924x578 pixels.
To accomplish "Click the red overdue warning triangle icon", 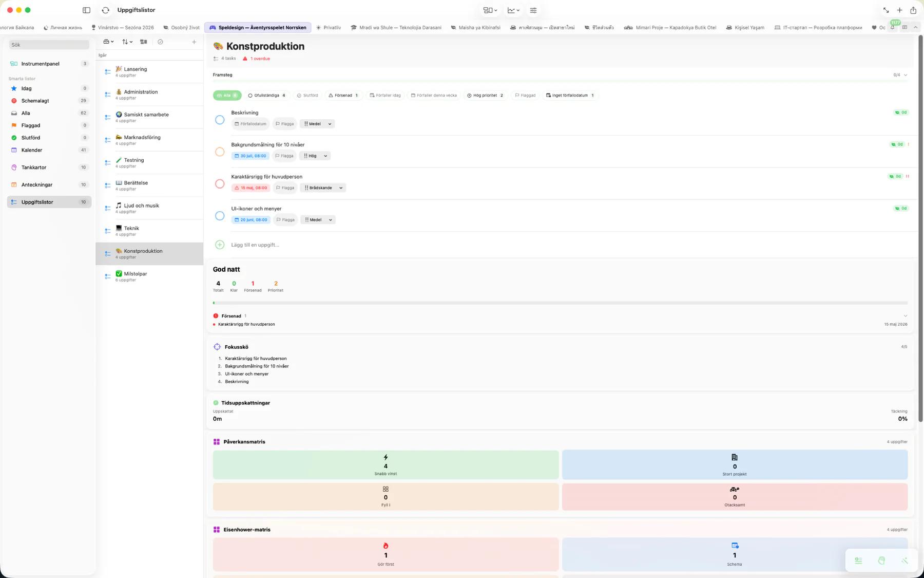I will (245, 59).
